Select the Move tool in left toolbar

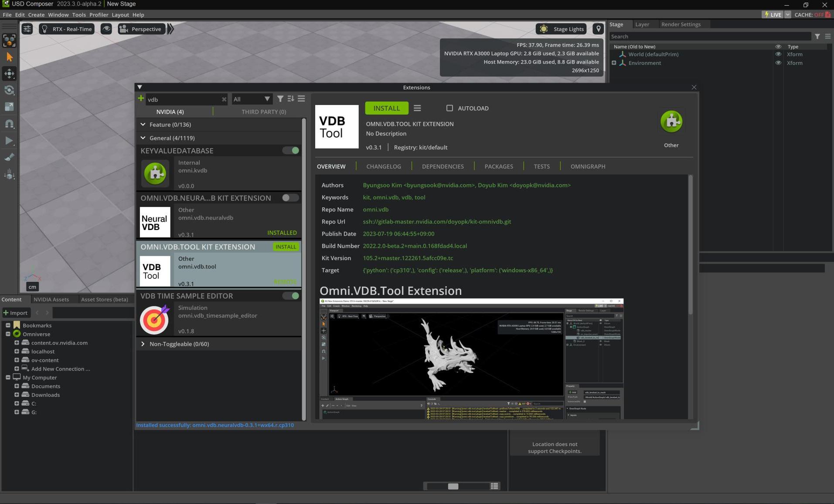click(x=9, y=74)
